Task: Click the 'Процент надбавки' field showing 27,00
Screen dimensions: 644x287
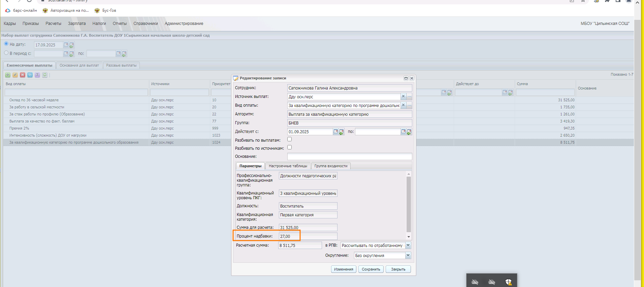Action: [308, 236]
